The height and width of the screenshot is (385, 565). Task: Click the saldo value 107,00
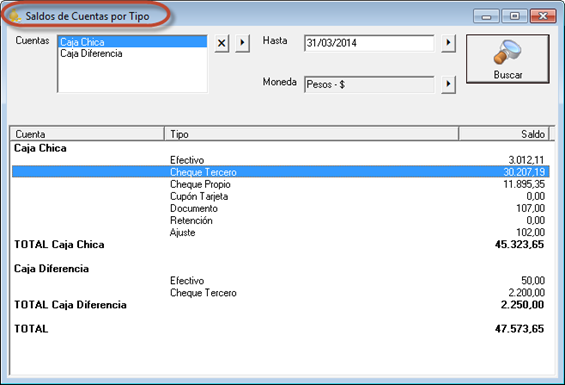click(530, 208)
